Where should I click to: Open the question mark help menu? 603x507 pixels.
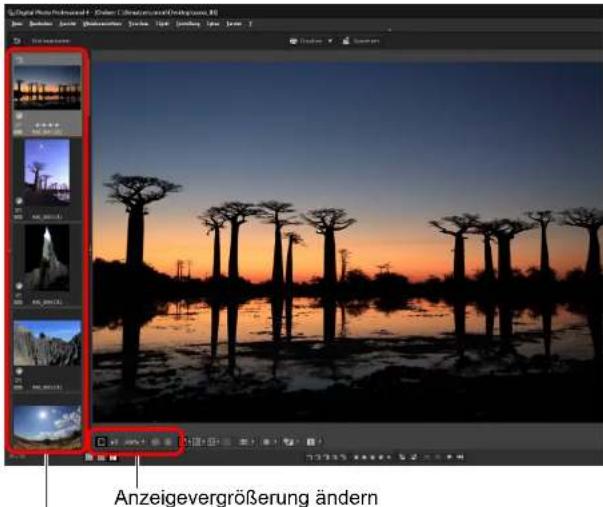pos(250,24)
